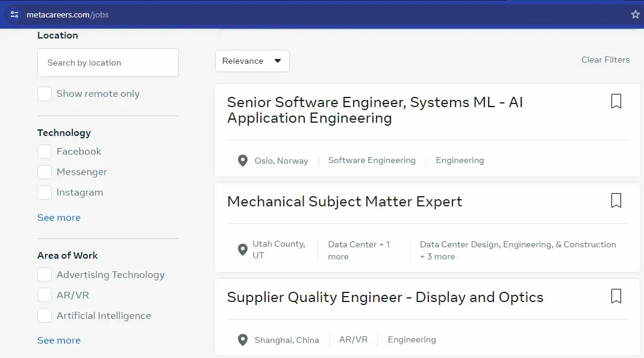Expand See more under Area of Work

59,341
